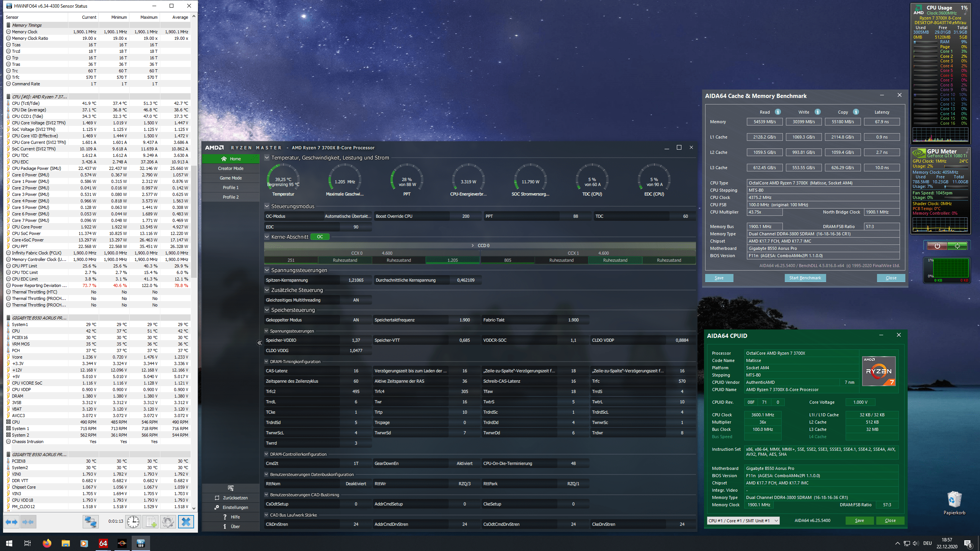Image resolution: width=980 pixels, height=551 pixels.
Task: Open AIDA64 from the taskbar
Action: [103, 543]
